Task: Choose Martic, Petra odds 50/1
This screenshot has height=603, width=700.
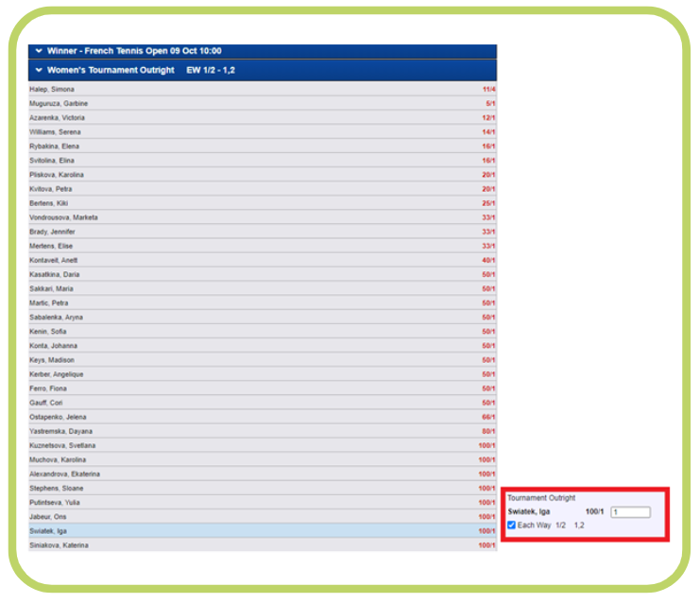Action: (x=488, y=303)
